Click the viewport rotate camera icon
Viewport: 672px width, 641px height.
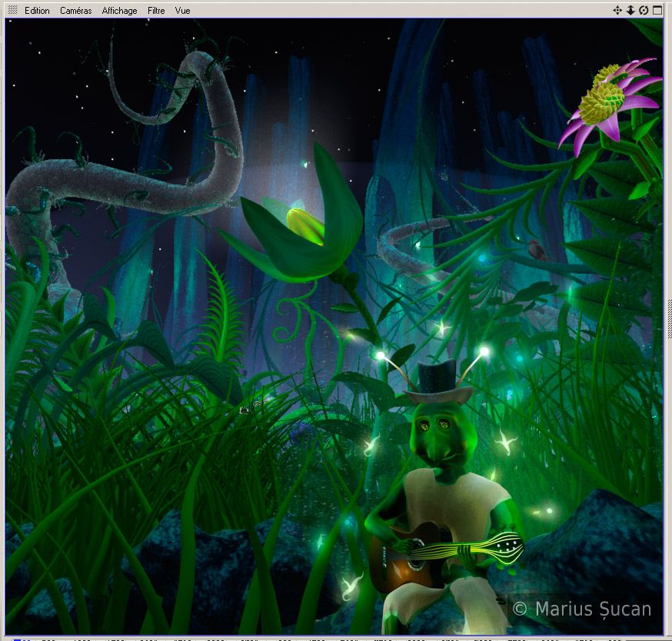(x=644, y=11)
